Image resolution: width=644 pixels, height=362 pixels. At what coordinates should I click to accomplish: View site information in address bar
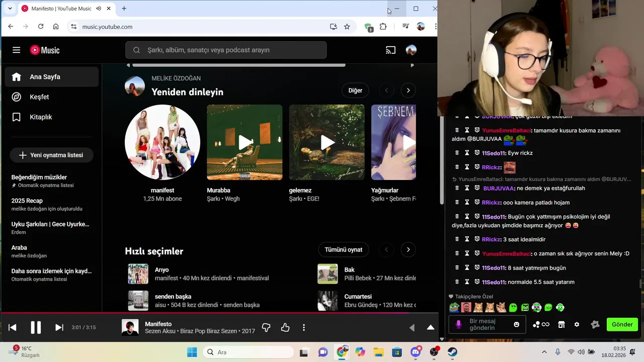(73, 27)
